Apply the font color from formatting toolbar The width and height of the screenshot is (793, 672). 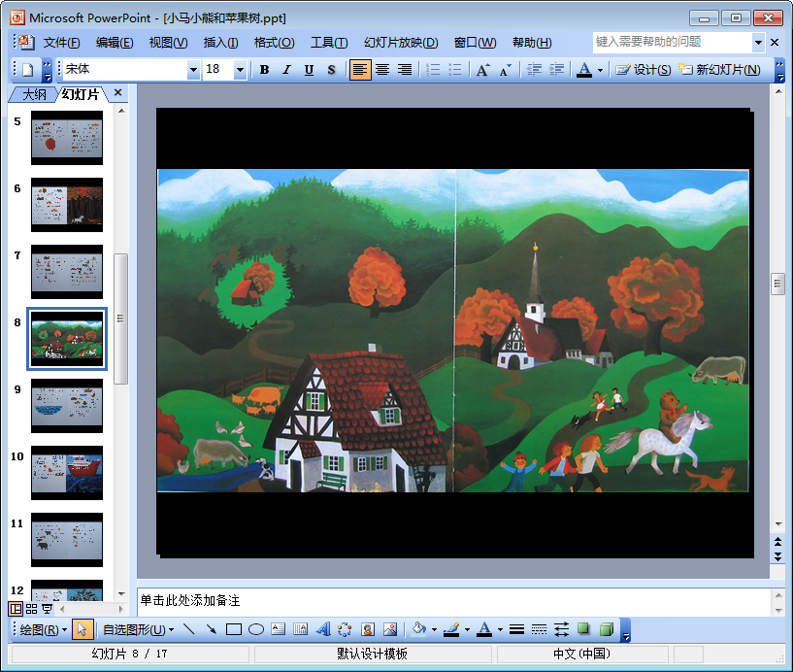[584, 70]
